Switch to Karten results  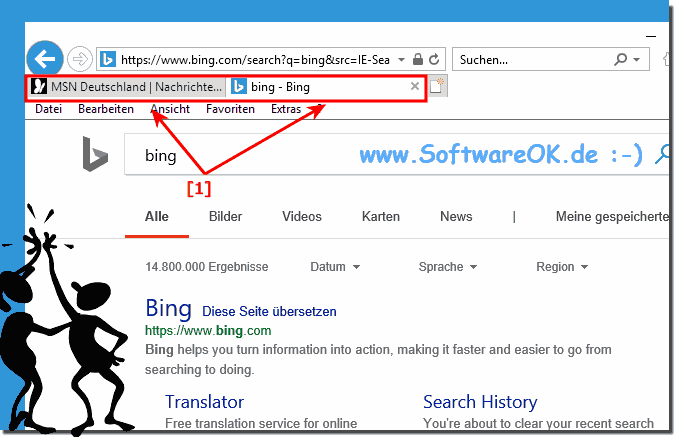(x=381, y=216)
